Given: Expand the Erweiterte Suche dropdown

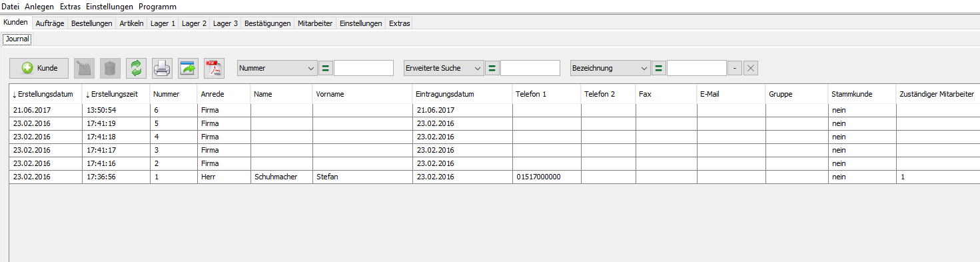Looking at the screenshot, I should point(444,68).
